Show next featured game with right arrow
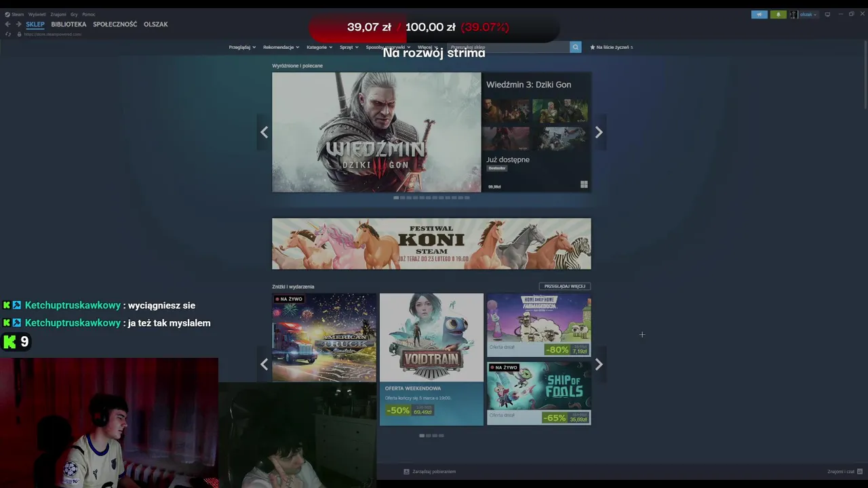 (599, 132)
